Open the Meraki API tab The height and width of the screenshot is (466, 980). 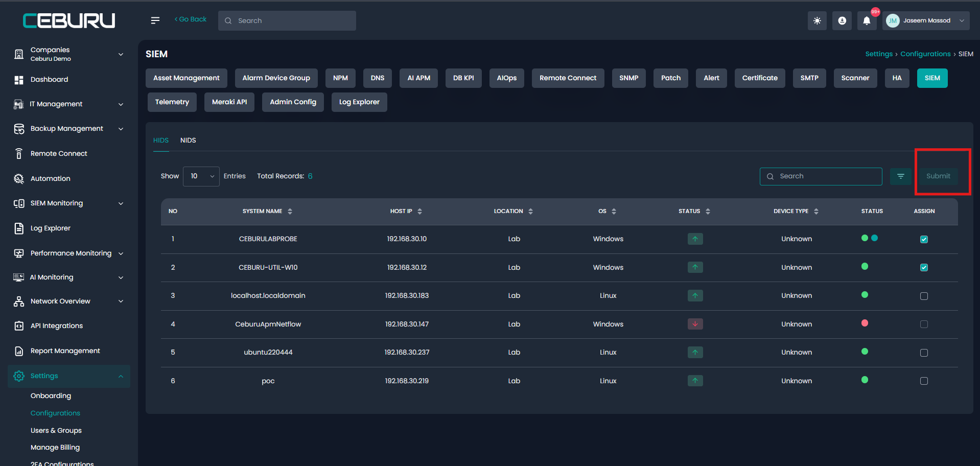click(x=229, y=102)
